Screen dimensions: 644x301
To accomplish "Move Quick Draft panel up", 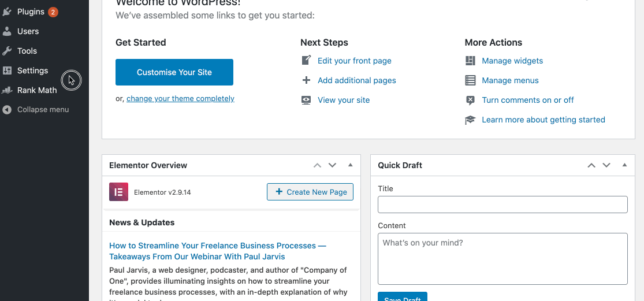I will [x=591, y=165].
